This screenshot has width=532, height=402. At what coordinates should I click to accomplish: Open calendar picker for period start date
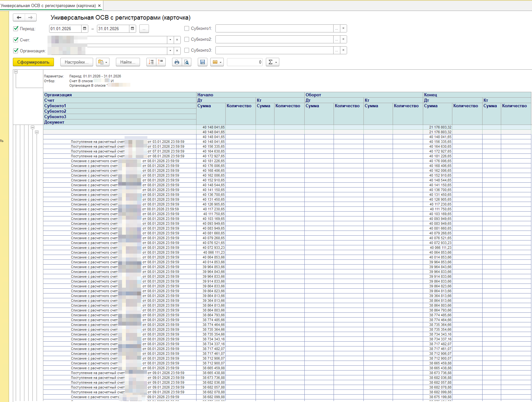(85, 29)
